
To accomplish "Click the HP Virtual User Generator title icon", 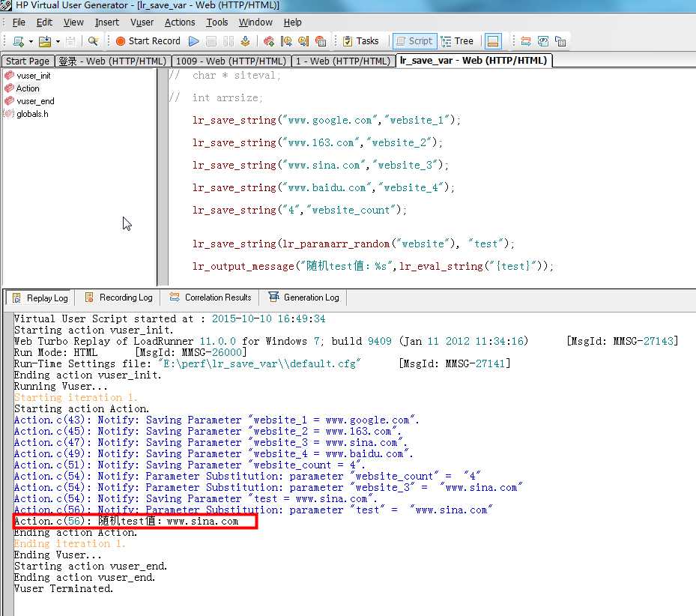I will tap(6, 5).
